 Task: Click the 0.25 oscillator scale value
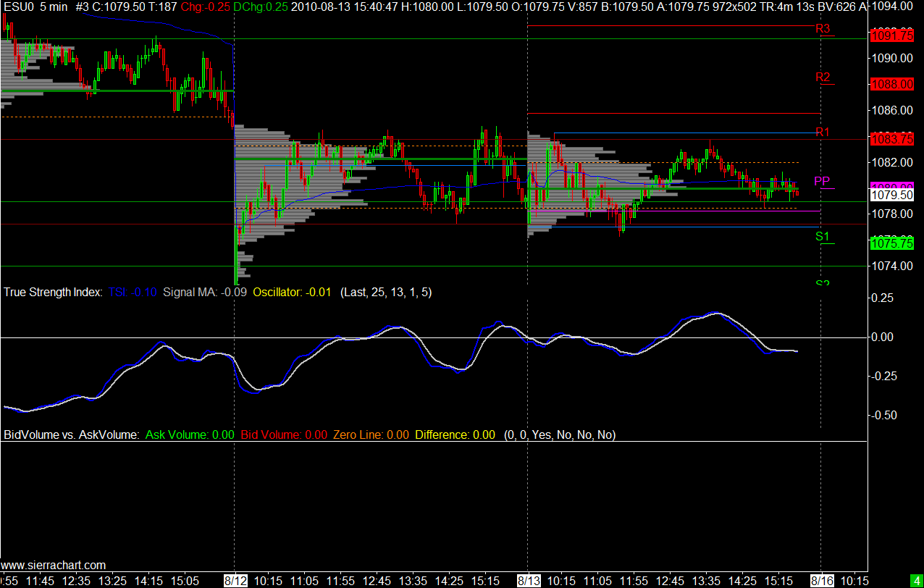(x=883, y=298)
